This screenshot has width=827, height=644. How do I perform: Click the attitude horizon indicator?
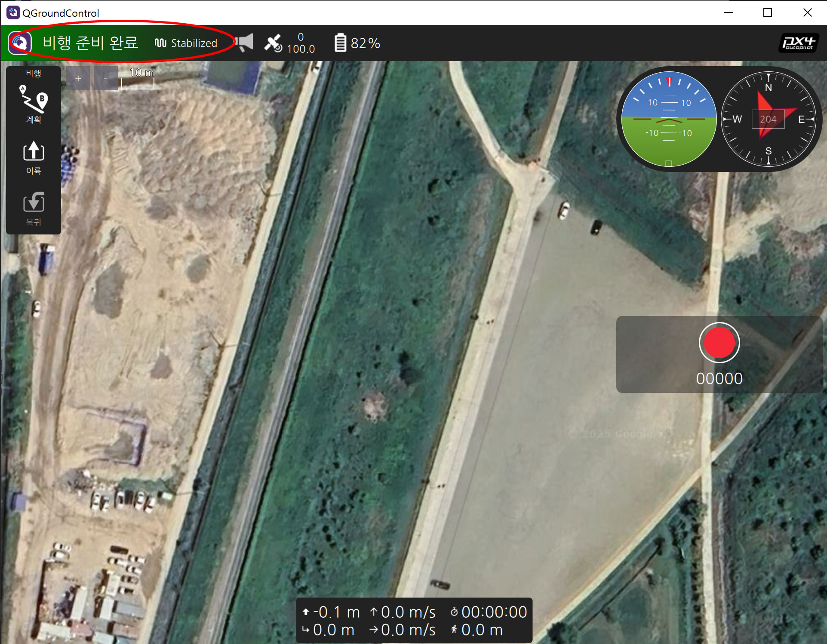click(669, 119)
